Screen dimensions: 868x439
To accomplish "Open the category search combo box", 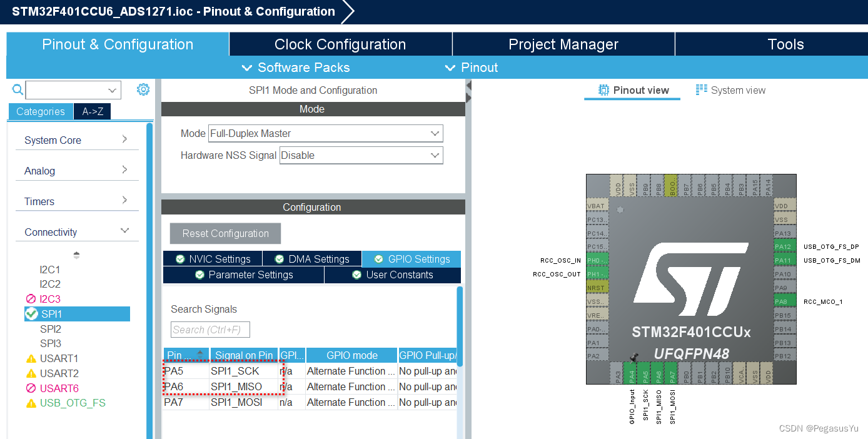I will pos(73,90).
